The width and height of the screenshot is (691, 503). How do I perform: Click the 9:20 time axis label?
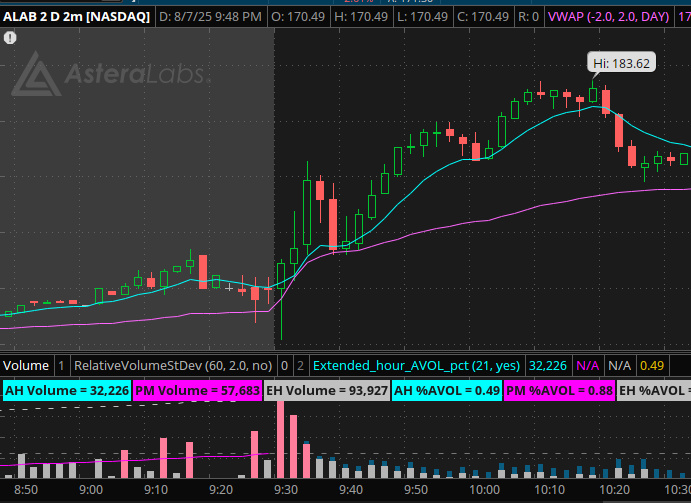coord(221,490)
